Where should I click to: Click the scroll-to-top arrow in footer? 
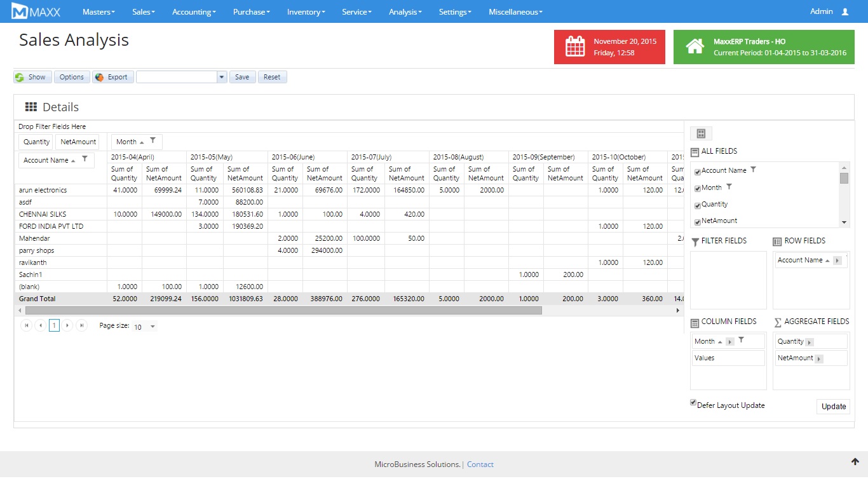(855, 462)
